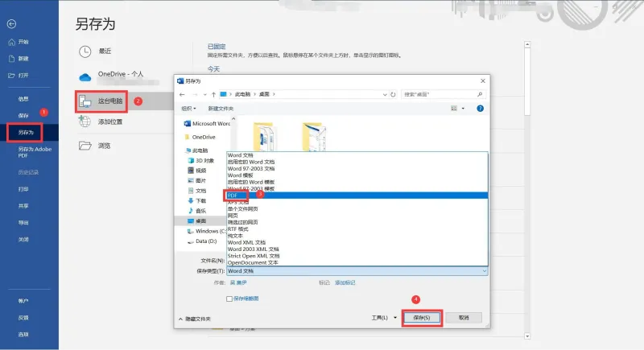Go back with the dialog's left arrow
644x350 pixels.
182,94
